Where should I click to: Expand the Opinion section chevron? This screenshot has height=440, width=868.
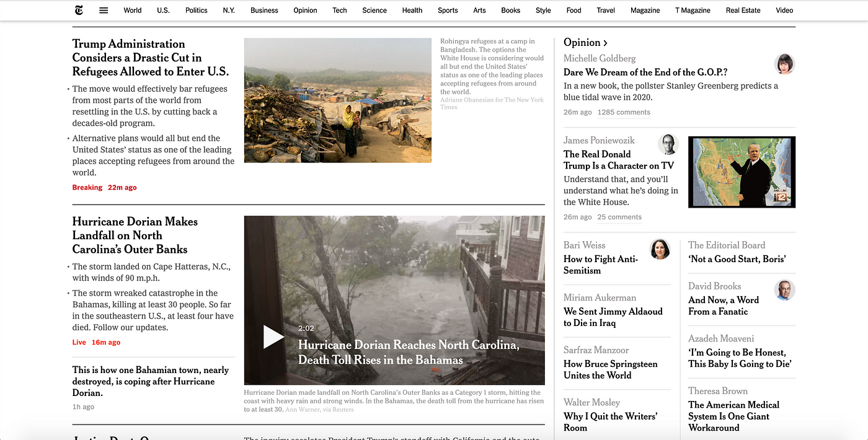coord(605,43)
